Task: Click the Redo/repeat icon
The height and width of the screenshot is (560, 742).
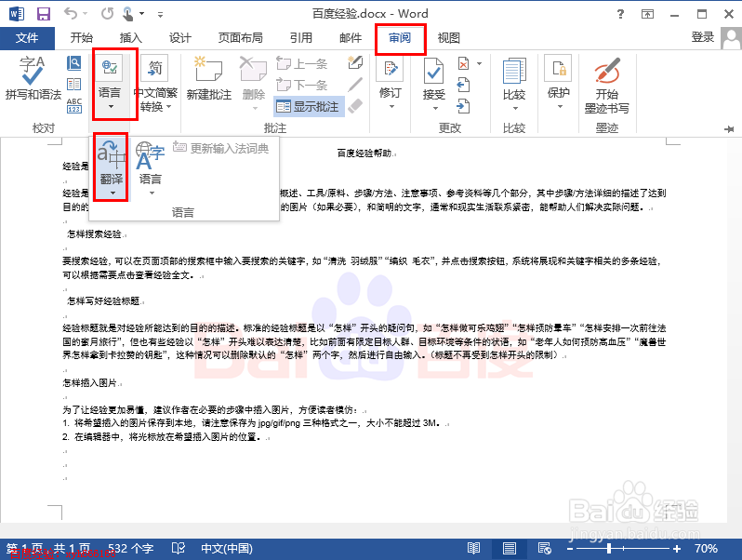Action: pos(108,14)
